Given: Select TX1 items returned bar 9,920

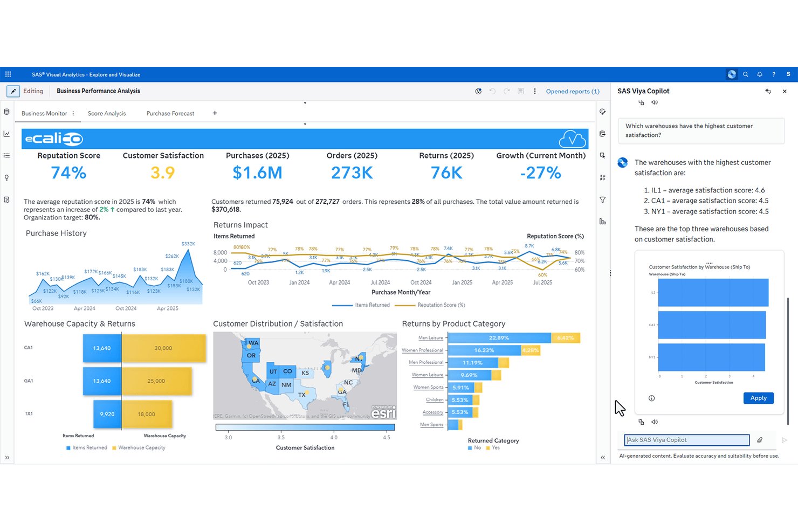Looking at the screenshot, I should [107, 414].
